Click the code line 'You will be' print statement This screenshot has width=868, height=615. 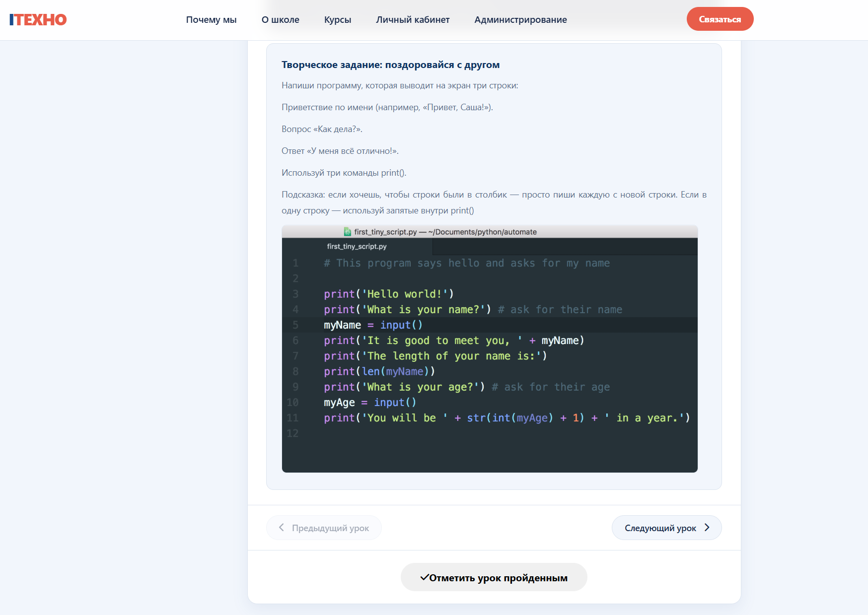(x=507, y=418)
